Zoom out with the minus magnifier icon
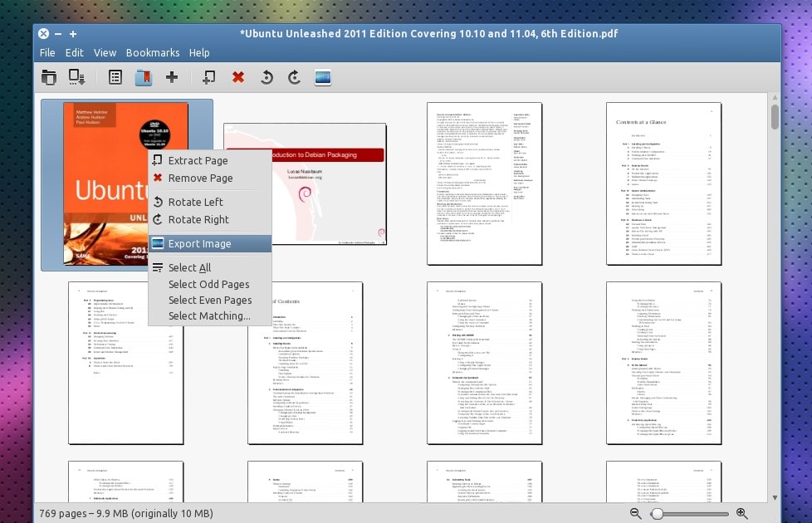Viewport: 812px width, 523px height. [635, 513]
